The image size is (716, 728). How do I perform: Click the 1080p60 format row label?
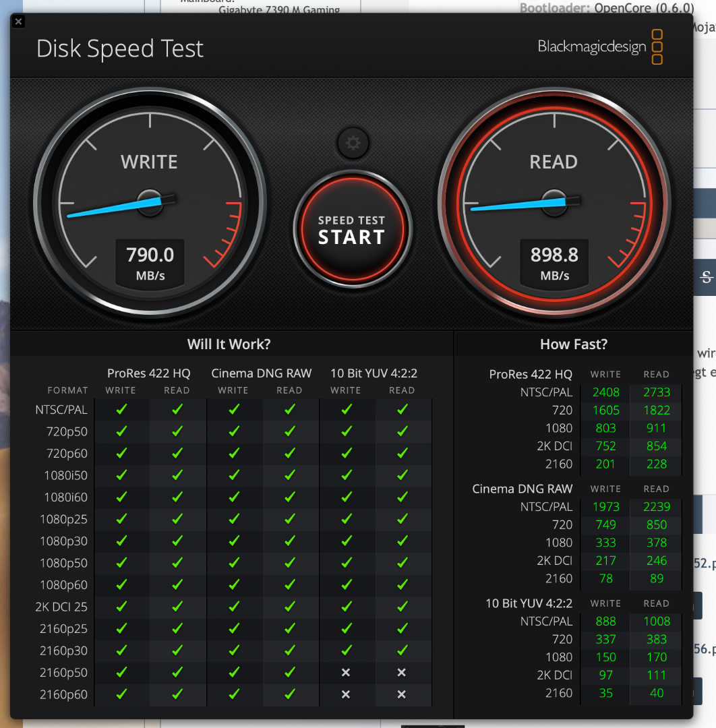pos(63,585)
